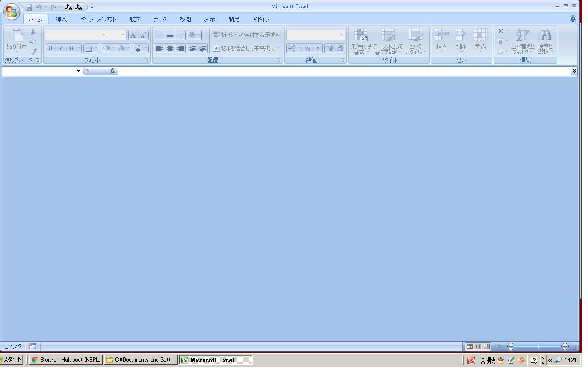
Task: Switch to Page Layout view in status bar
Action: click(478, 346)
